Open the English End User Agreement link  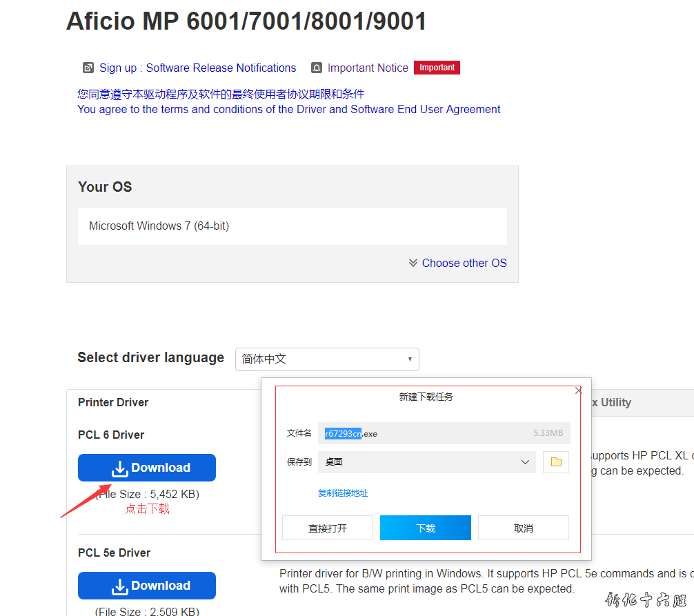(288, 109)
